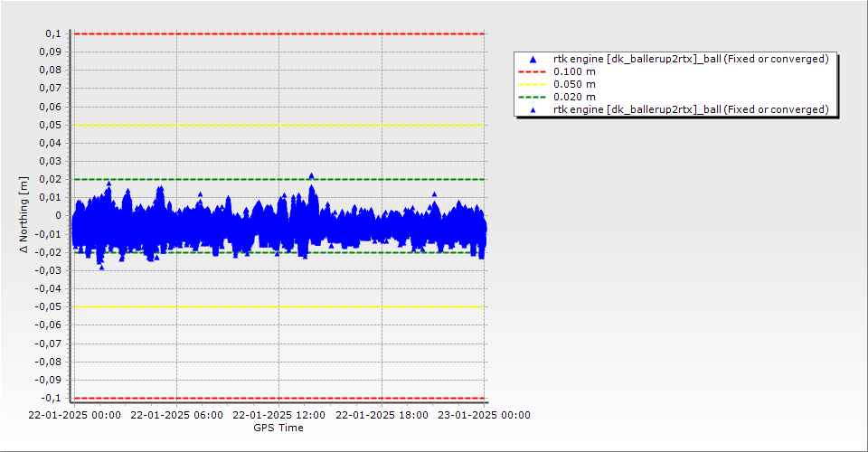Click the 22-01-2025 00:00 time axis label
The height and width of the screenshot is (452, 868).
click(x=75, y=415)
